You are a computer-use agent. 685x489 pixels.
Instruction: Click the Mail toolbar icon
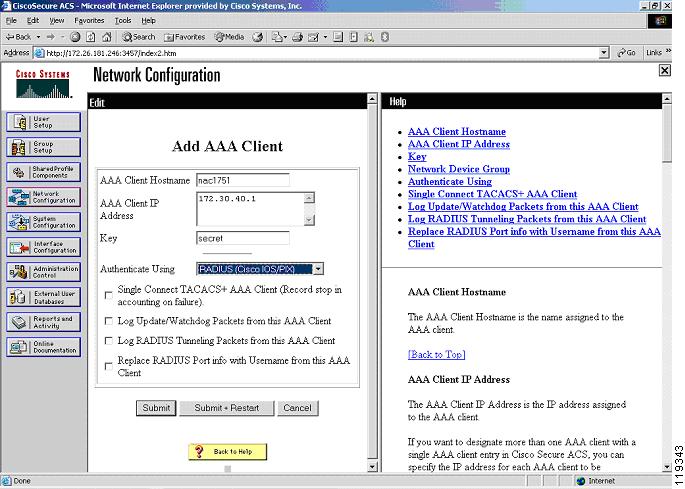[277, 37]
